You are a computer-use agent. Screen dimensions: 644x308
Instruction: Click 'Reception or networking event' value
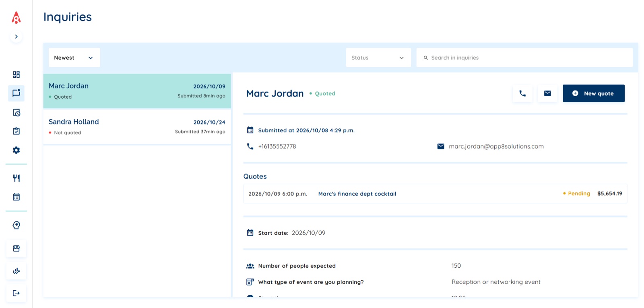click(x=496, y=282)
